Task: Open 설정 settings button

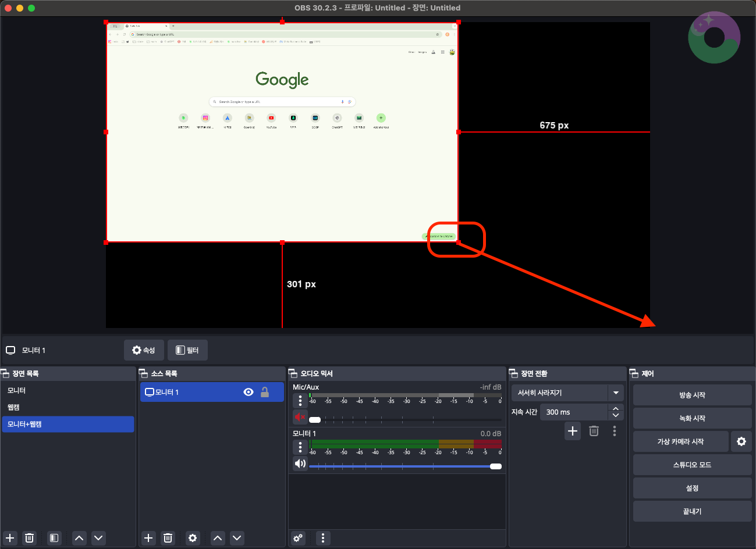Action: (x=693, y=488)
